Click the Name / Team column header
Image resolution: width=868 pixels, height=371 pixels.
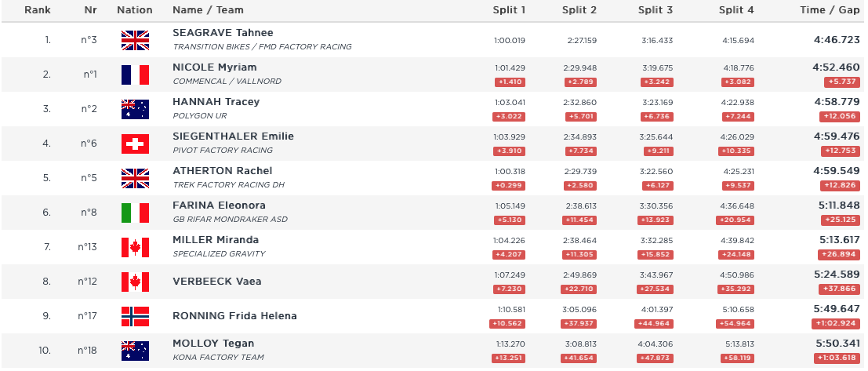[x=208, y=10]
